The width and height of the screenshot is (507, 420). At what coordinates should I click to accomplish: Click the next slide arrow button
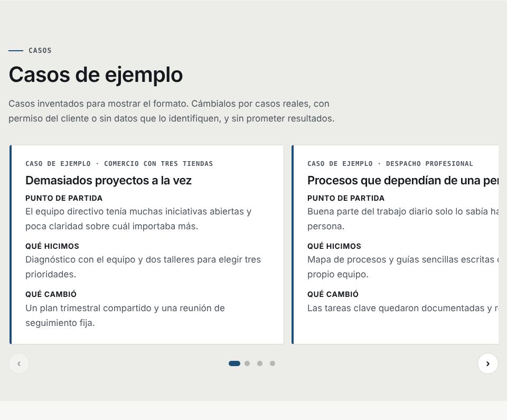pos(487,363)
